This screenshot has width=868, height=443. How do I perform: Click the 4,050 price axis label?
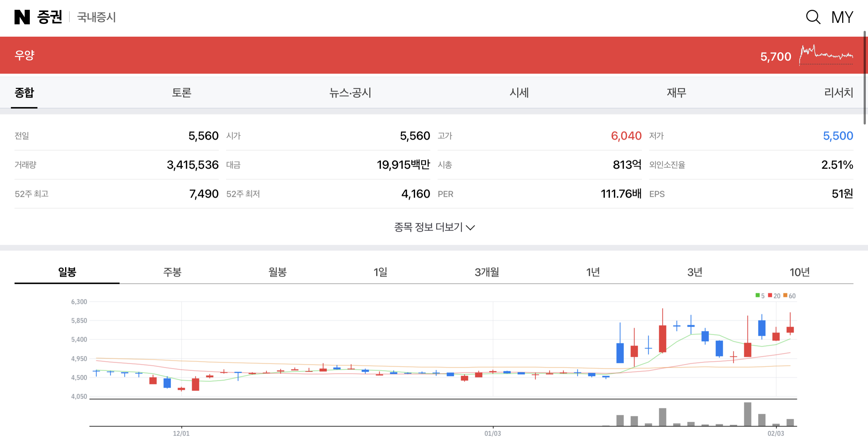(79, 397)
